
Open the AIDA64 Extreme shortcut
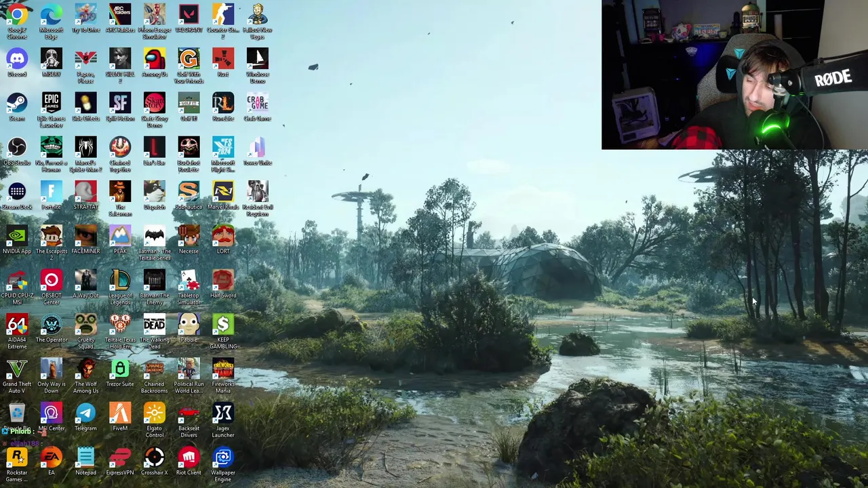coord(17,331)
